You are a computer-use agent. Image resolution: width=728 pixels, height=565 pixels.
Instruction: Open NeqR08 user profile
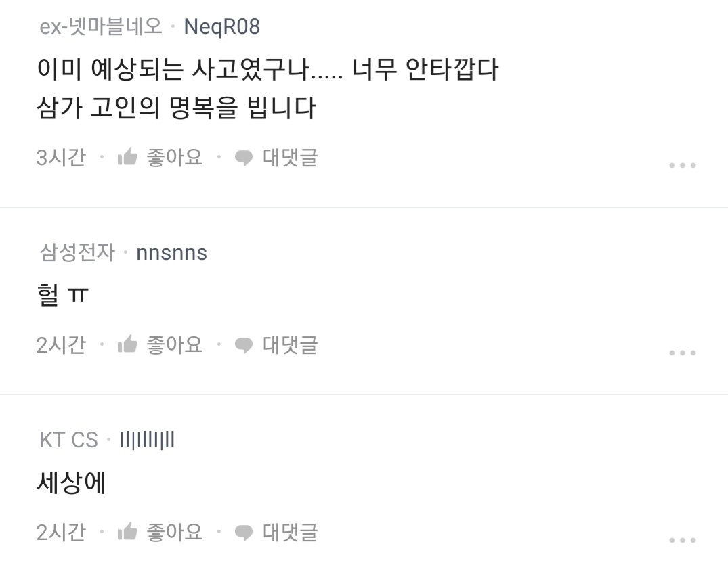point(221,26)
